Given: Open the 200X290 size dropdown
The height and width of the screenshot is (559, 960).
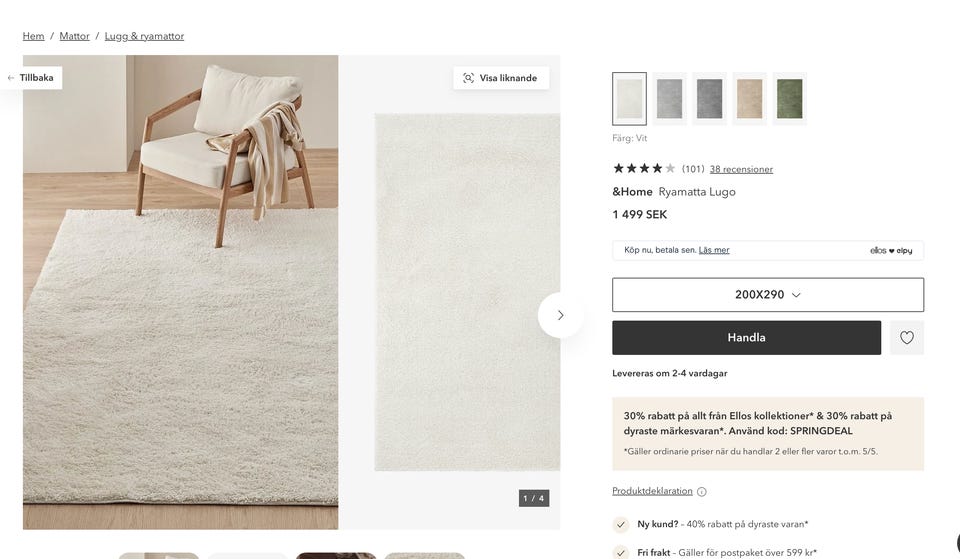Looking at the screenshot, I should click(768, 295).
